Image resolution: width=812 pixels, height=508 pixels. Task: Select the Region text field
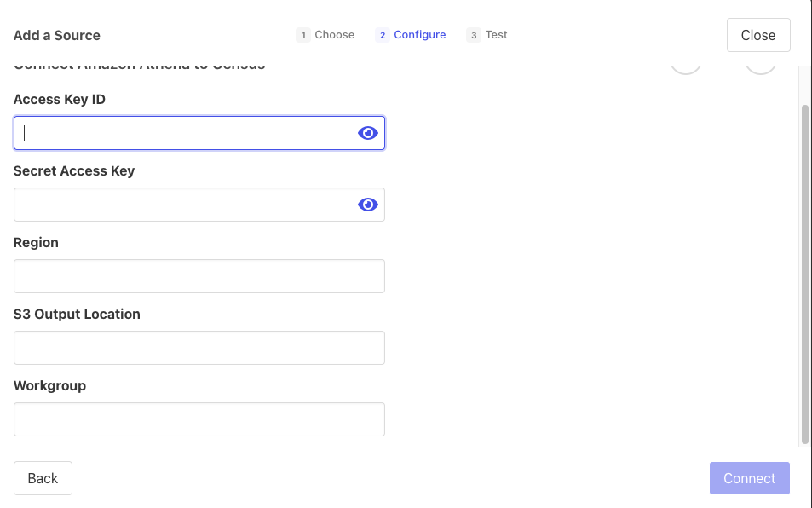(199, 276)
